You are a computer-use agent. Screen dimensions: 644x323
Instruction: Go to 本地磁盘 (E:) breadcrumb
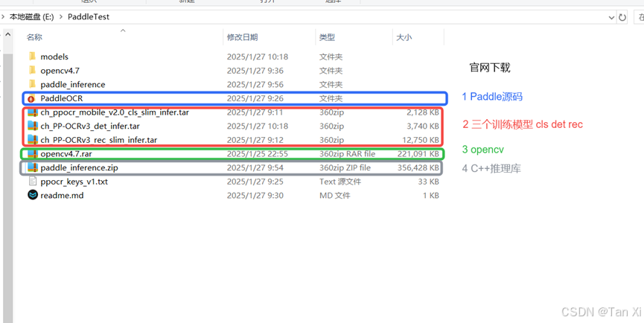coord(31,17)
